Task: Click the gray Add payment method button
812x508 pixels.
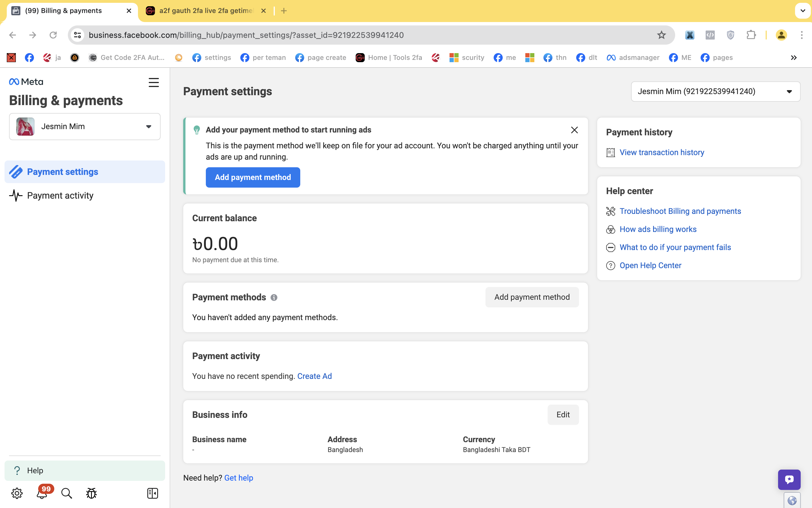Action: click(x=532, y=297)
